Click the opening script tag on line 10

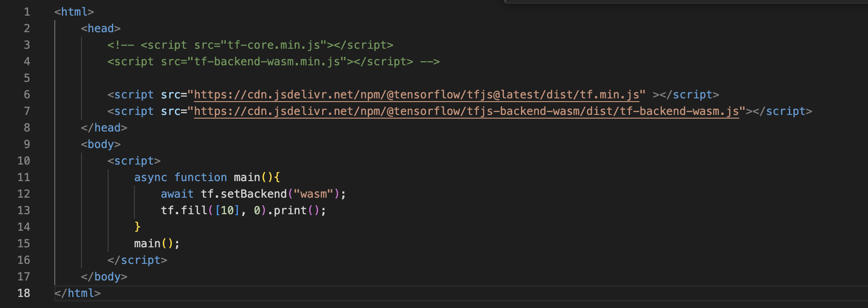pos(134,161)
